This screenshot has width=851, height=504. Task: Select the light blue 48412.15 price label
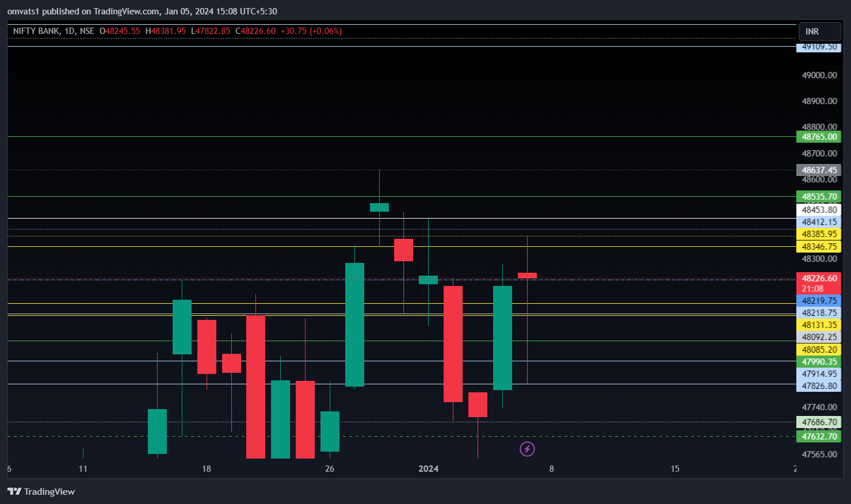click(x=819, y=222)
